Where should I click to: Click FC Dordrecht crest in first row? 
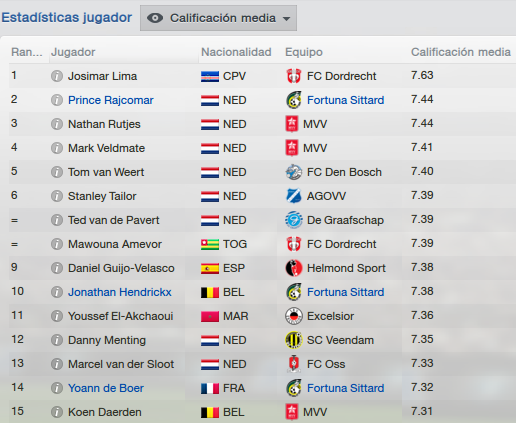click(294, 76)
